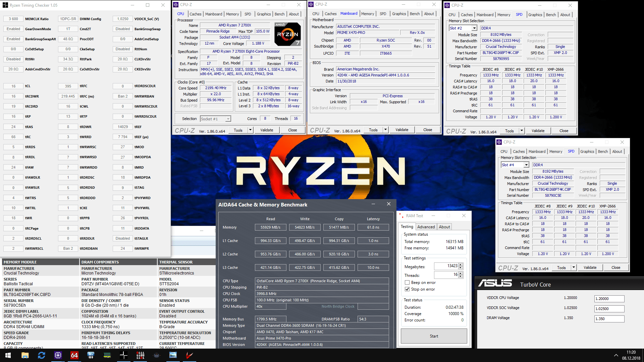
Task: Click Validate button in CPU-Z
Action: [266, 130]
